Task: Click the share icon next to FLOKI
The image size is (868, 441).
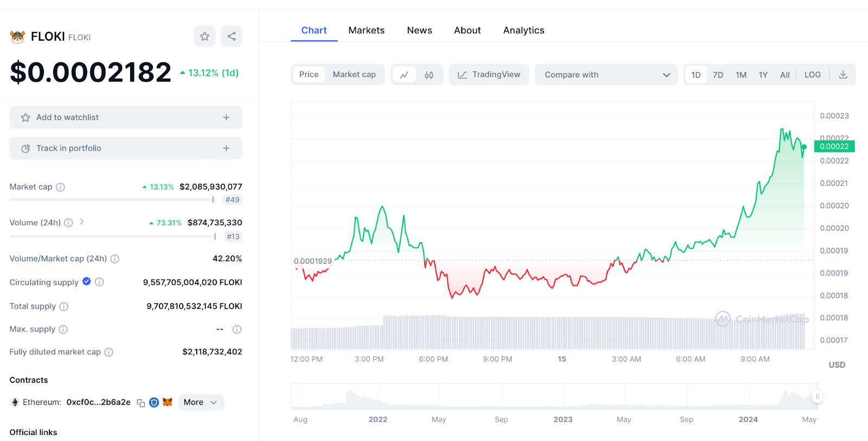Action: (232, 36)
